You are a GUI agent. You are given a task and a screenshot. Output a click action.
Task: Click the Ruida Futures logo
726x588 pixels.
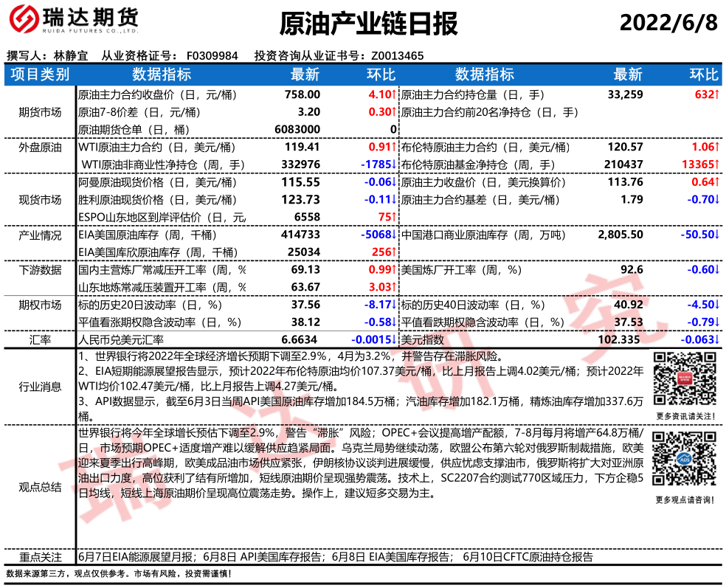pos(72,23)
